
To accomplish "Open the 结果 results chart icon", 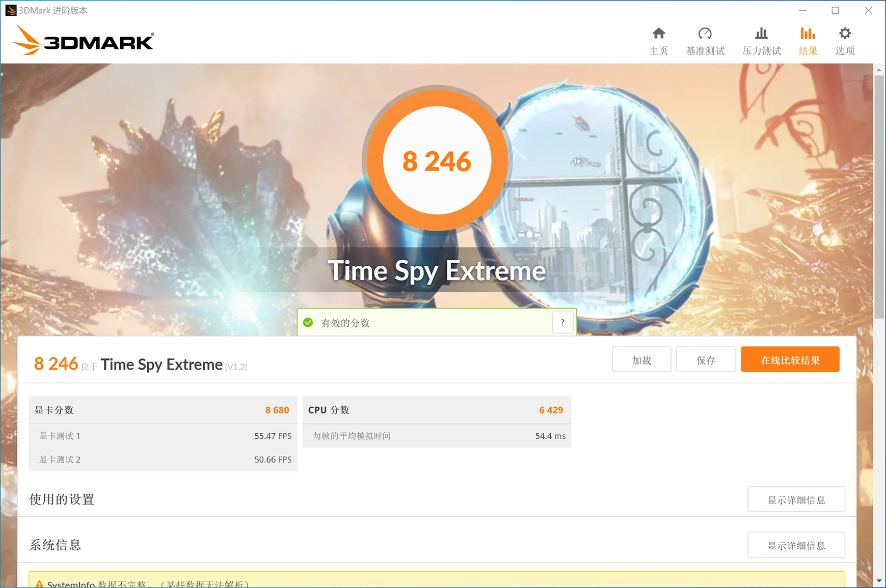I will point(808,34).
